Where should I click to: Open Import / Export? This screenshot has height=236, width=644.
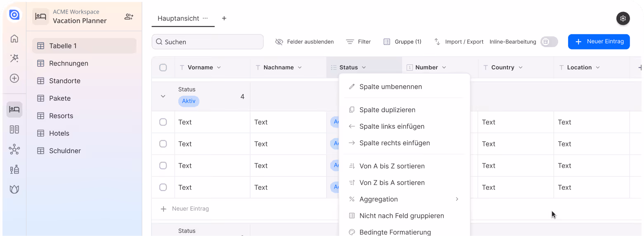pyautogui.click(x=459, y=42)
